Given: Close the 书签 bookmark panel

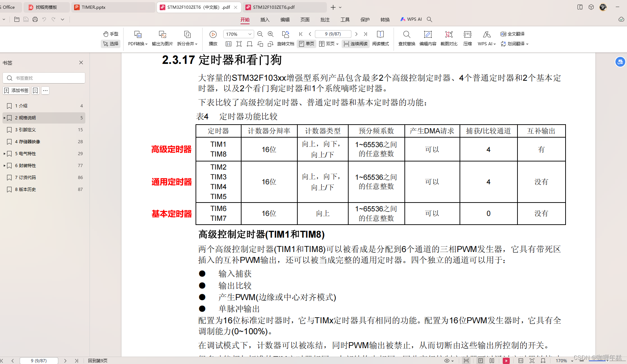Looking at the screenshot, I should pyautogui.click(x=81, y=62).
